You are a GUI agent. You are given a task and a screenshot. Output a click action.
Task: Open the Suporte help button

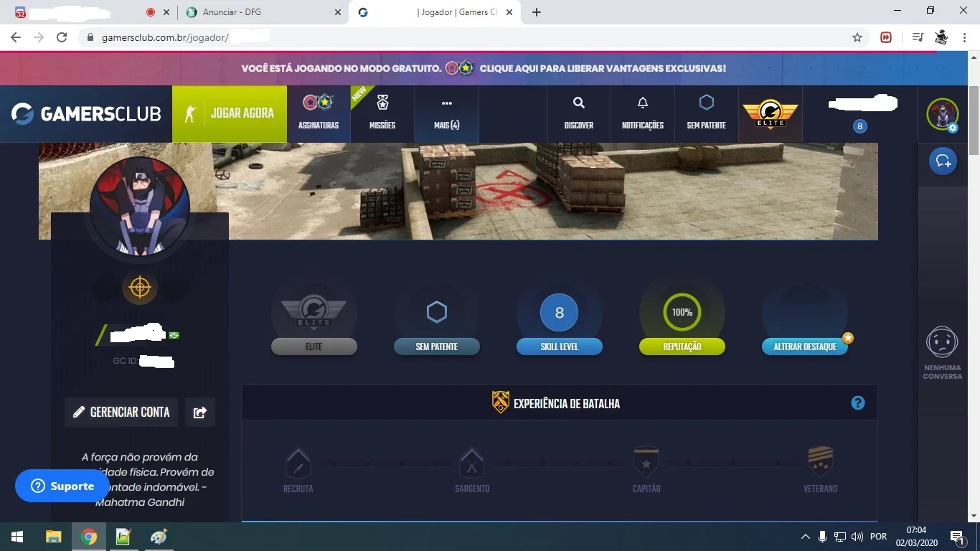tap(62, 486)
